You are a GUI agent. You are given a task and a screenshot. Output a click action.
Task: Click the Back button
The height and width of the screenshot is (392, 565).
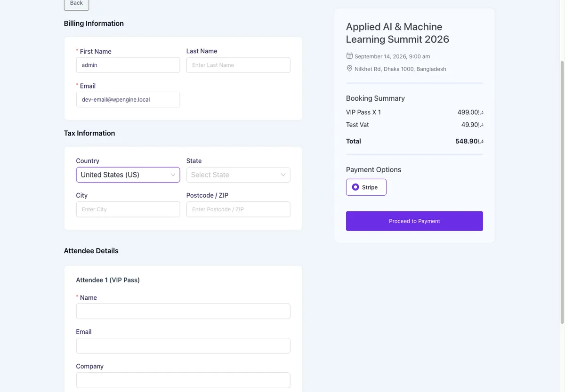click(x=76, y=4)
